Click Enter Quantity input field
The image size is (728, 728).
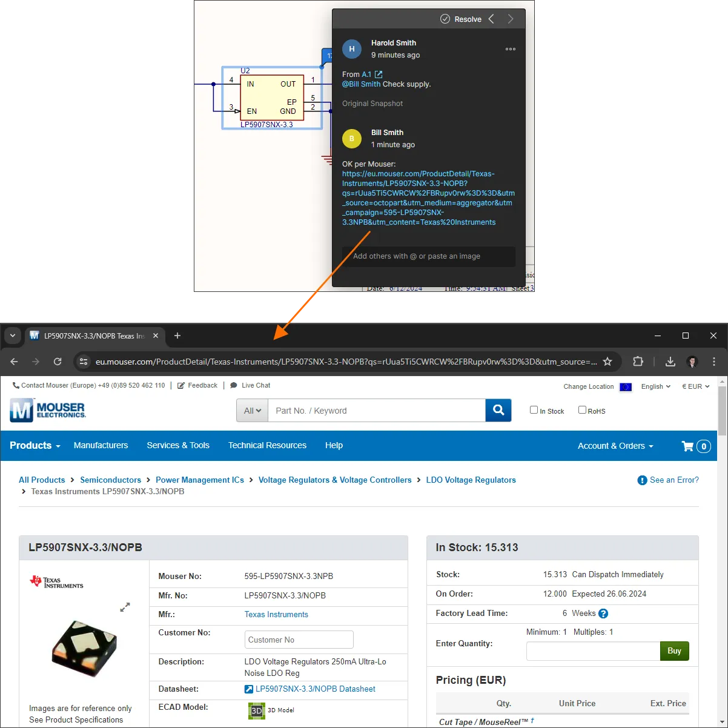click(594, 651)
